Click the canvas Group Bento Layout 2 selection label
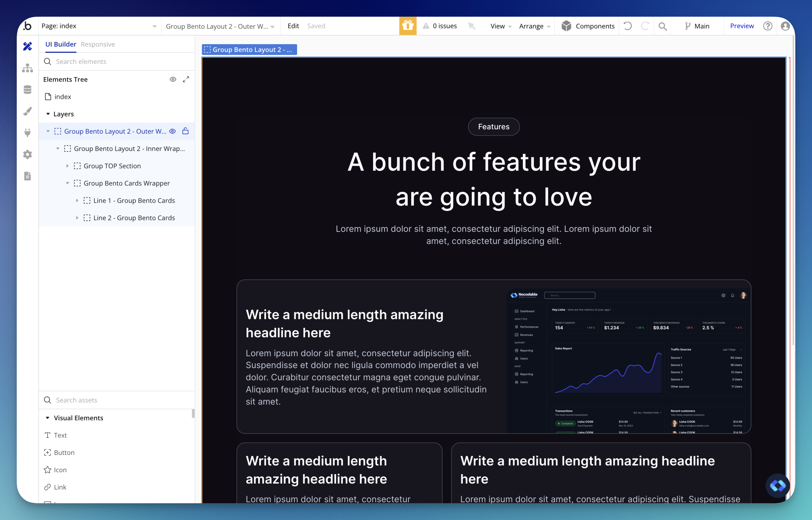This screenshot has width=812, height=520. [250, 50]
